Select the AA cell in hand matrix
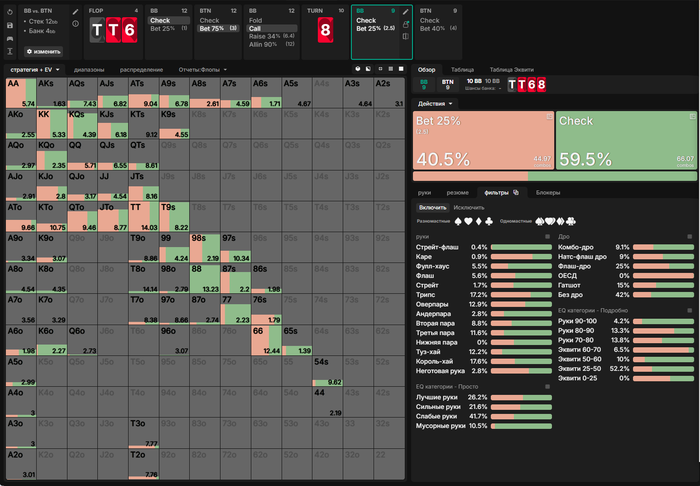The image size is (700, 486). coord(21,93)
